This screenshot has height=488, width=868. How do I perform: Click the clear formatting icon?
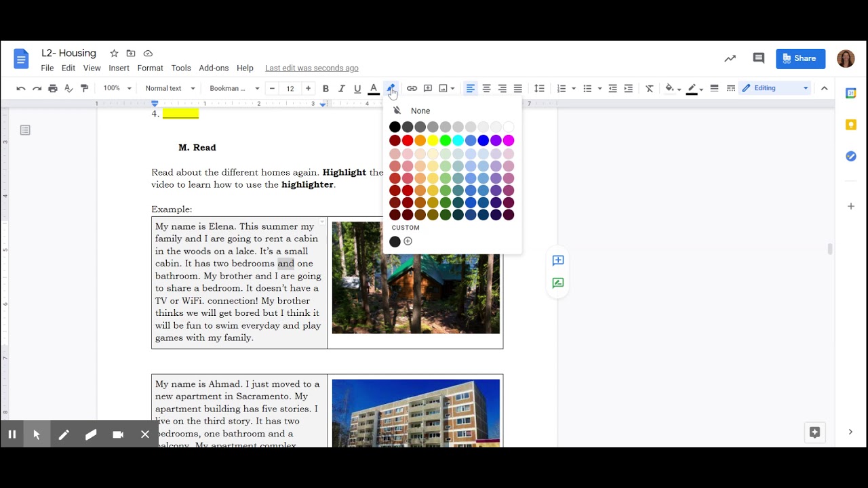[x=650, y=88]
